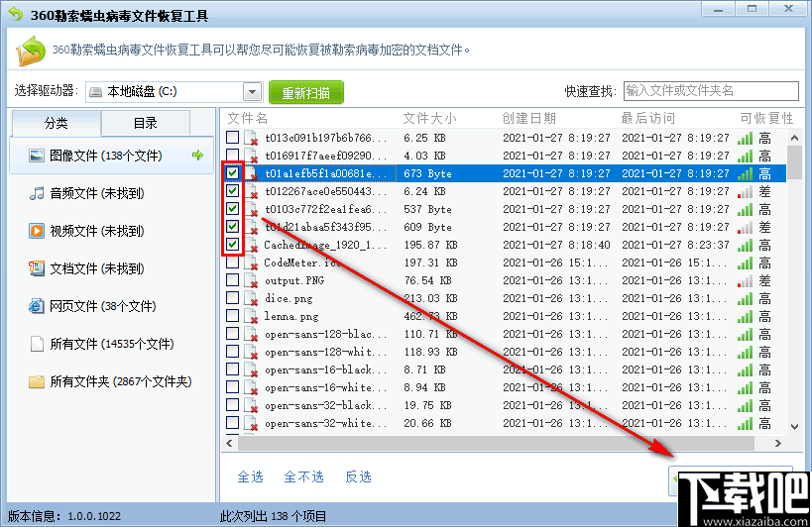
Task: Select 图像文件 (138个文件) category
Action: pyautogui.click(x=111, y=156)
